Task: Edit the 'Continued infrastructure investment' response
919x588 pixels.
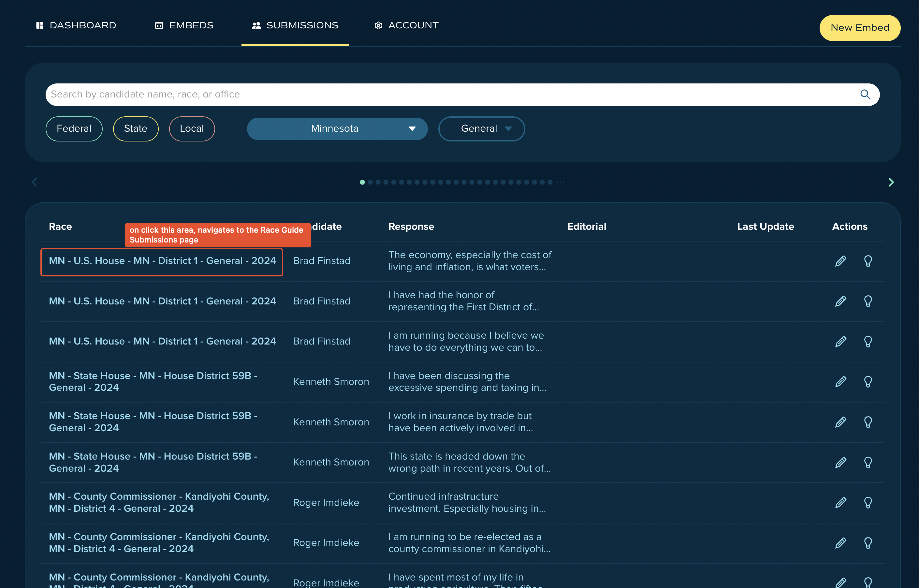Action: (x=841, y=503)
